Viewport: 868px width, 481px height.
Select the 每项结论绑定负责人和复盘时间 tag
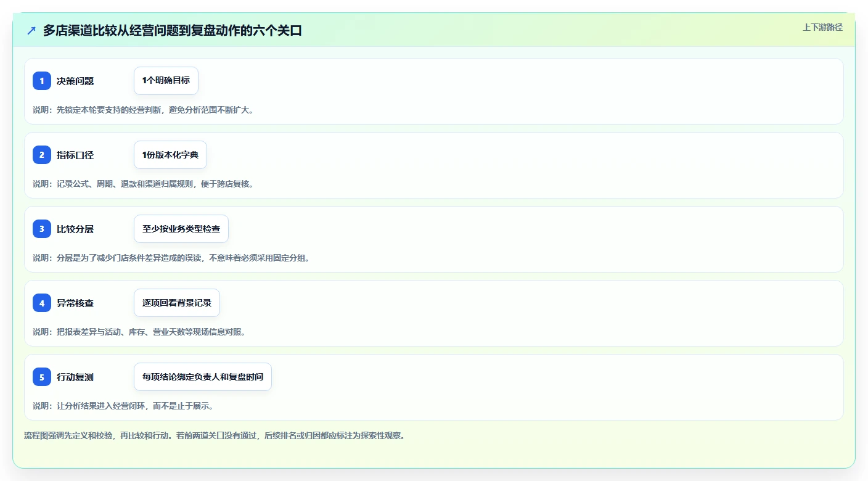(x=203, y=377)
